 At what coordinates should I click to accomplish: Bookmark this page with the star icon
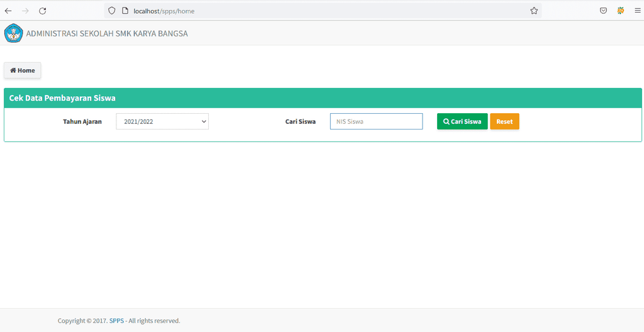click(x=533, y=11)
